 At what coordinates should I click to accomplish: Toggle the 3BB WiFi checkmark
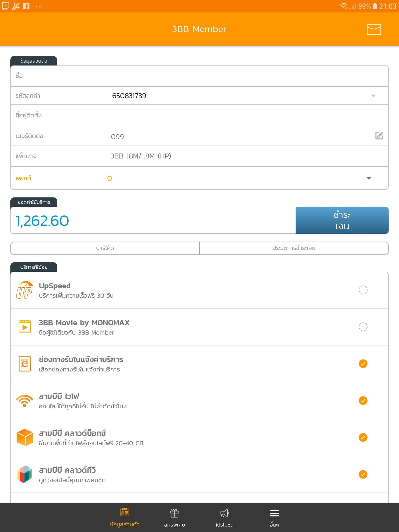[x=363, y=401]
